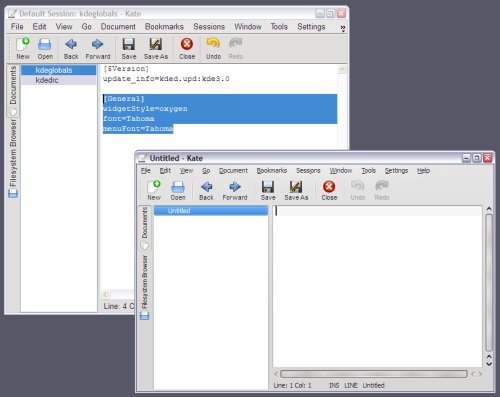
Task: Open Bookmarks menu in Default Session window
Action: tap(164, 27)
